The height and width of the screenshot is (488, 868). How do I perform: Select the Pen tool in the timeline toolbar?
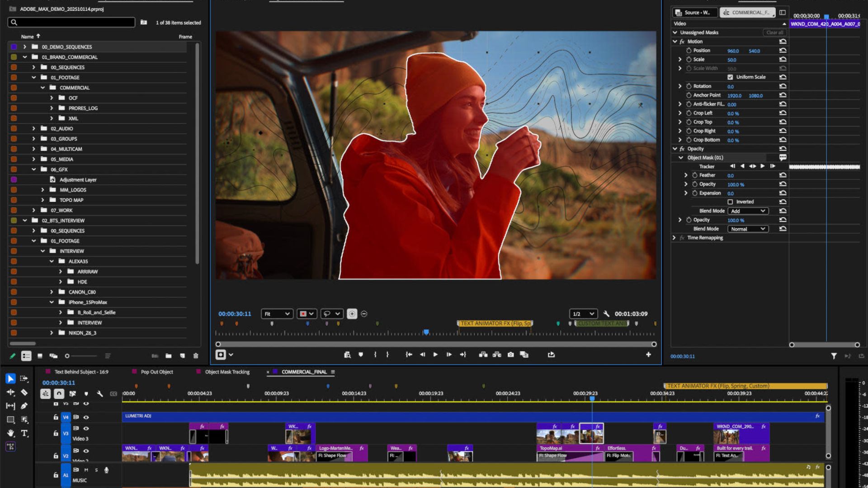(25, 406)
